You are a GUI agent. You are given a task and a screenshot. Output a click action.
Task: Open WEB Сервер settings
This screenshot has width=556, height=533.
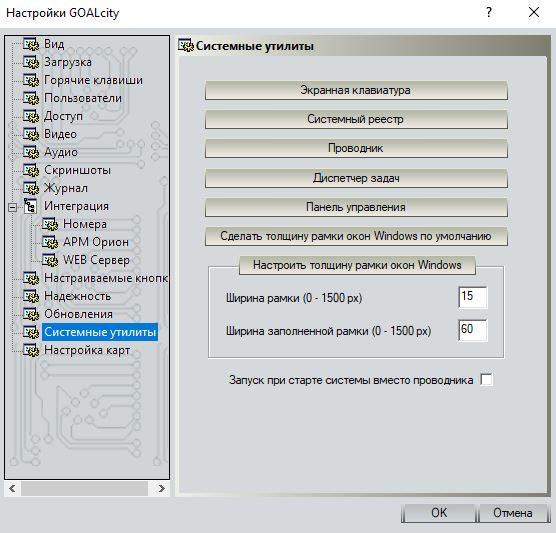click(96, 260)
